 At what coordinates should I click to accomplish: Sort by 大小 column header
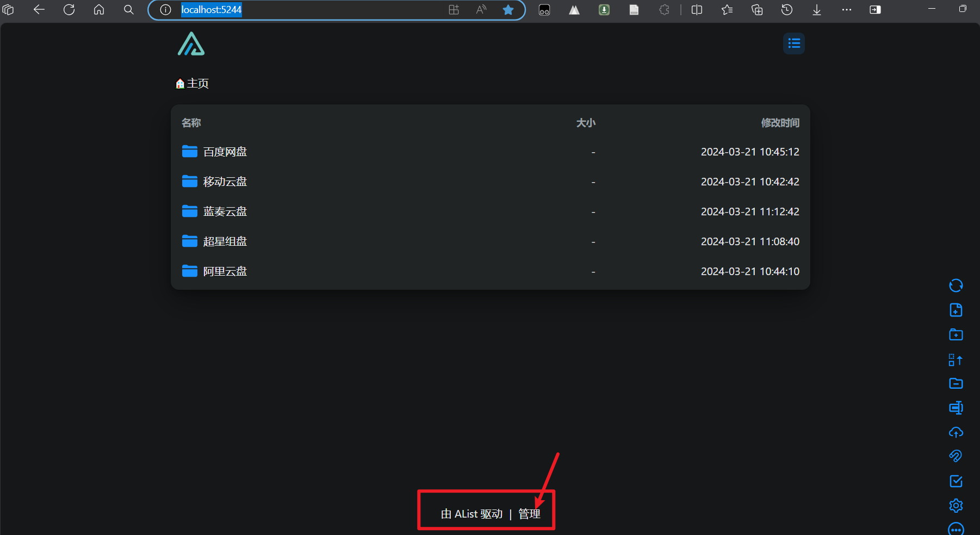tap(586, 123)
